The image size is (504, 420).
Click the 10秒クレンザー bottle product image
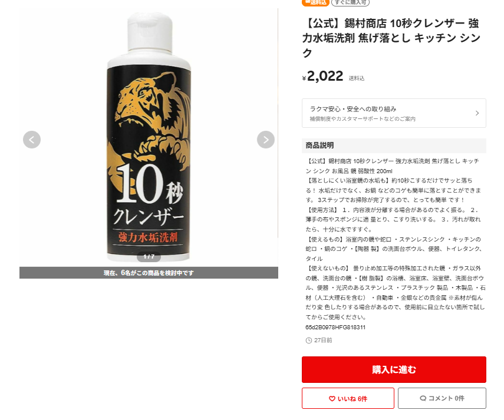[x=149, y=137]
